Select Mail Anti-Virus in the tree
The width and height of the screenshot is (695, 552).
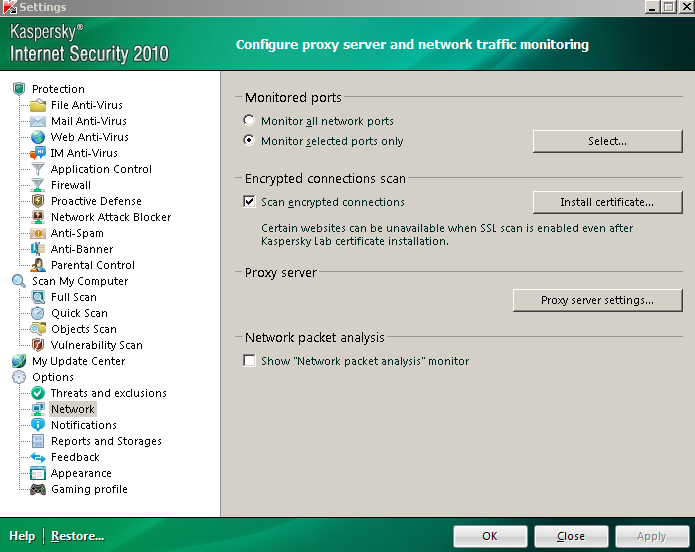tap(89, 121)
